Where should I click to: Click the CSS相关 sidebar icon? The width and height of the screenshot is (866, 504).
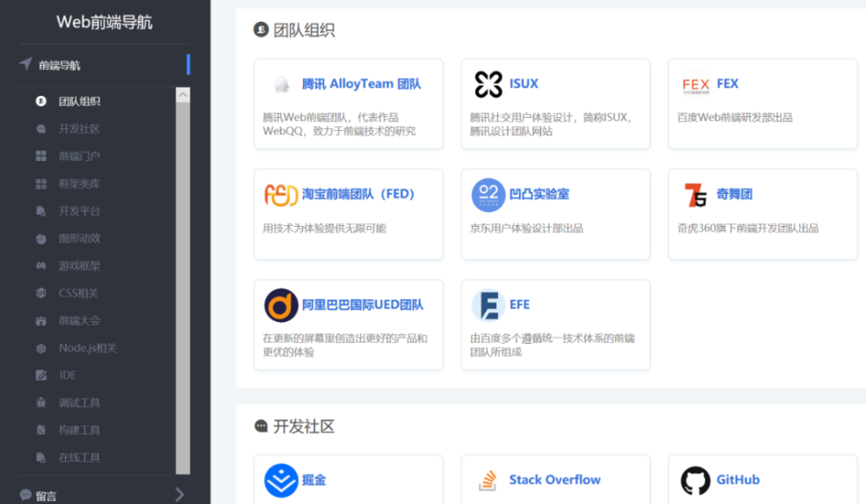[x=41, y=293]
